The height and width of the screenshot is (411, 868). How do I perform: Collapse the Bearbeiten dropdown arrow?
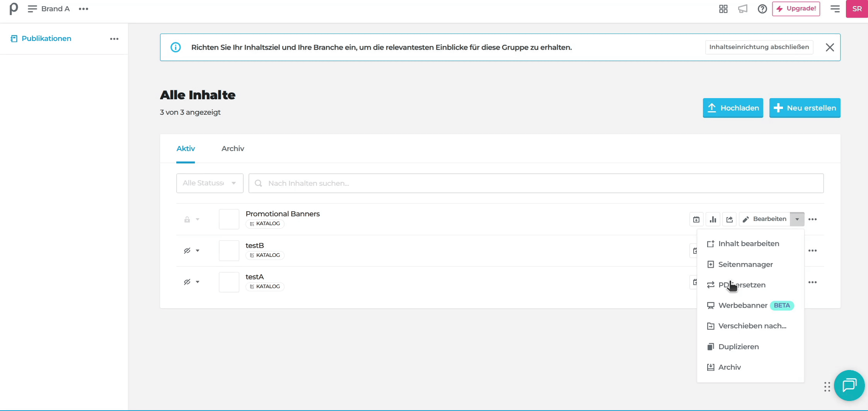tap(797, 219)
